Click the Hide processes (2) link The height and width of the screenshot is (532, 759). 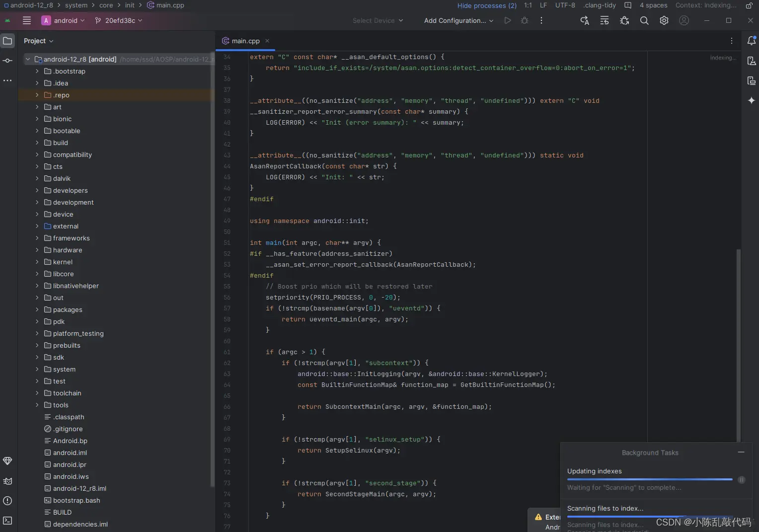[x=486, y=5]
